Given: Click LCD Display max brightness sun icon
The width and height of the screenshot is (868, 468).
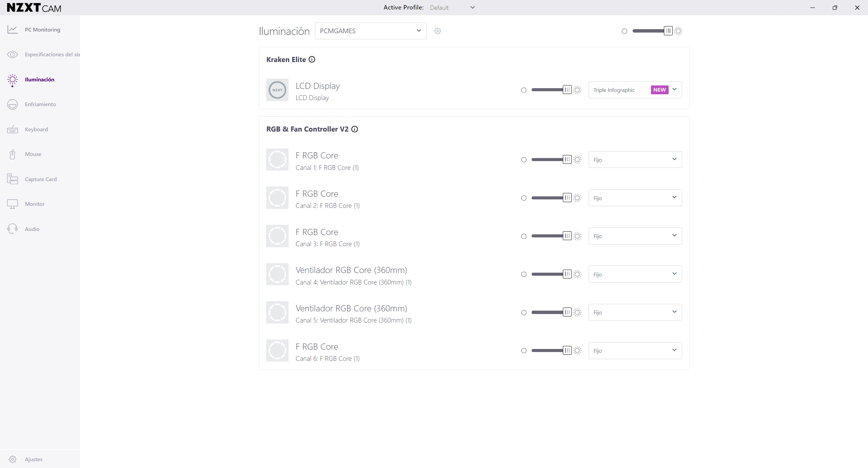Looking at the screenshot, I should click(577, 90).
